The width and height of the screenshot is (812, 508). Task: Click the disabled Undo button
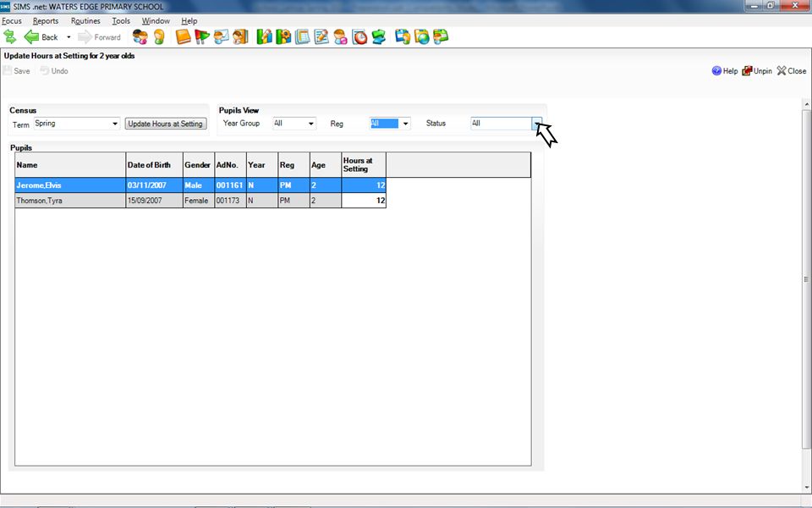(x=54, y=71)
